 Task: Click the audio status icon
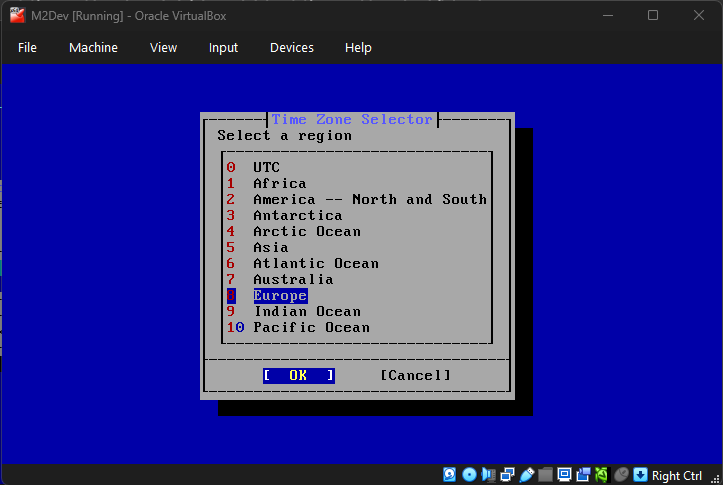(x=488, y=475)
